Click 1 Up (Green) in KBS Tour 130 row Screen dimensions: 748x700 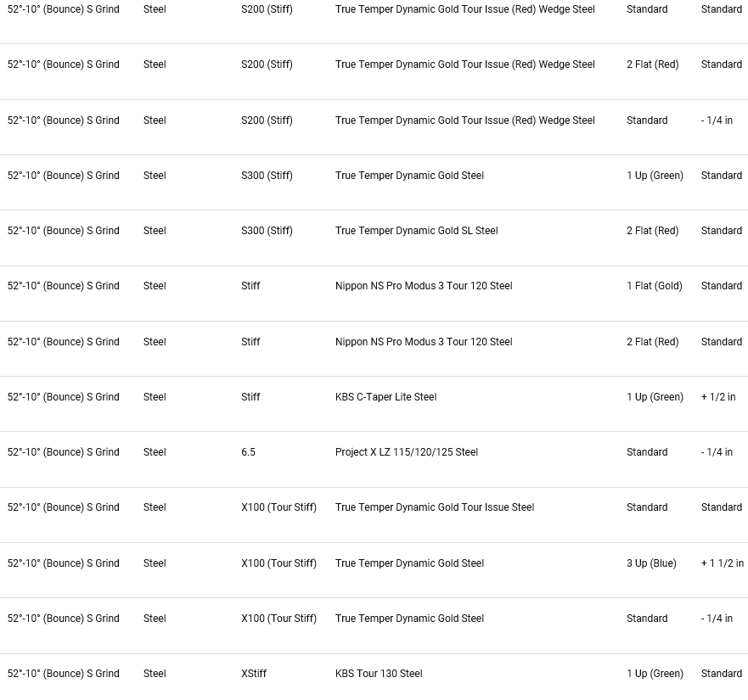(655, 674)
